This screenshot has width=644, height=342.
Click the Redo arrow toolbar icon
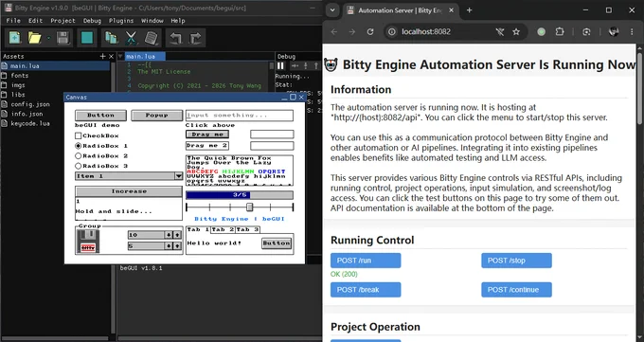195,38
